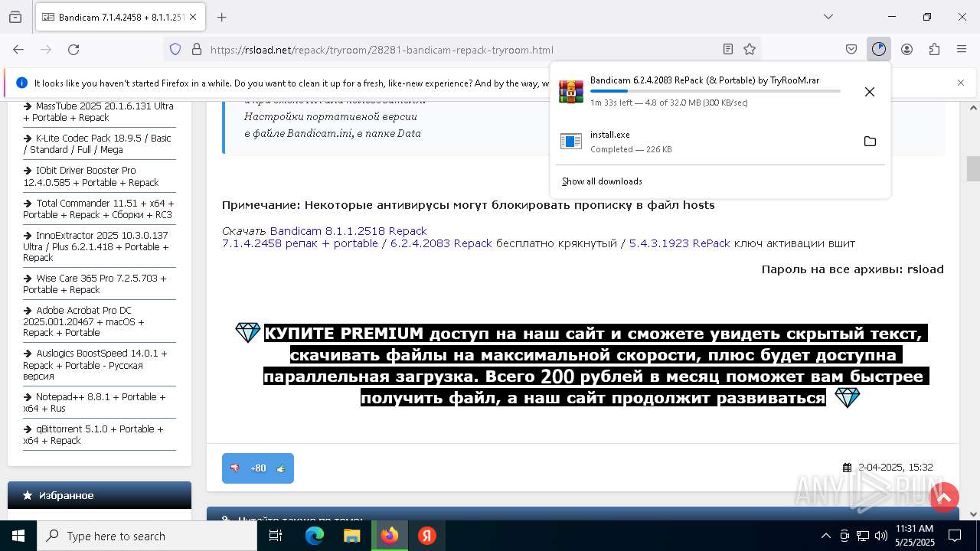Download 7.1.4.2458 репак + portable link
Screen dimensions: 980x551
(300, 243)
